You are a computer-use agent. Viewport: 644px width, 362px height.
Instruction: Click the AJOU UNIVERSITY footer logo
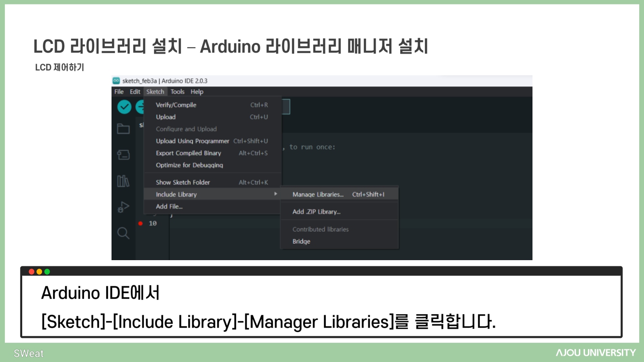(596, 352)
